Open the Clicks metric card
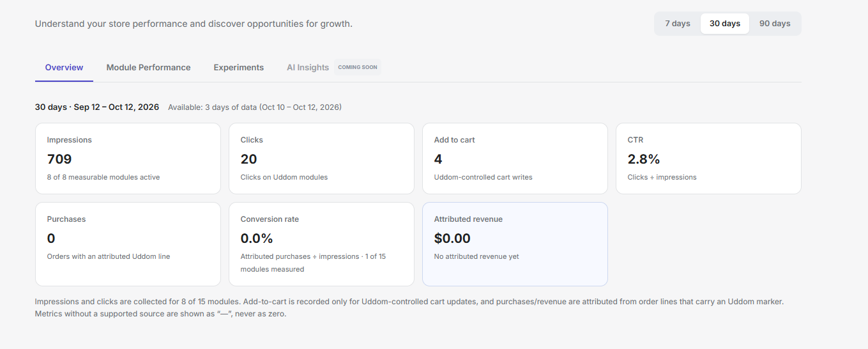868x349 pixels. click(321, 159)
